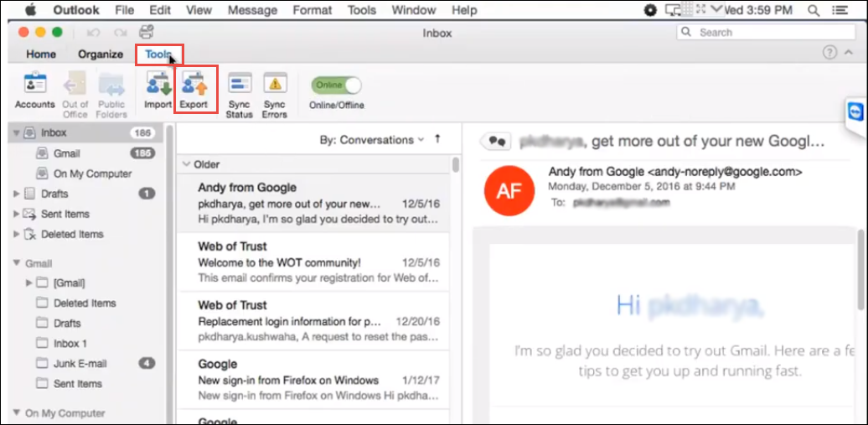
Task: Switch to the Tools ribbon tab
Action: coord(159,54)
